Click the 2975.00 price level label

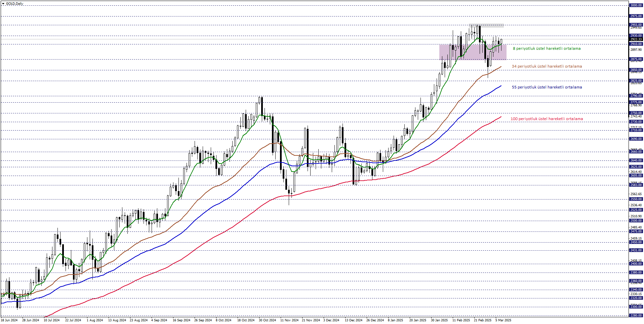click(x=636, y=16)
